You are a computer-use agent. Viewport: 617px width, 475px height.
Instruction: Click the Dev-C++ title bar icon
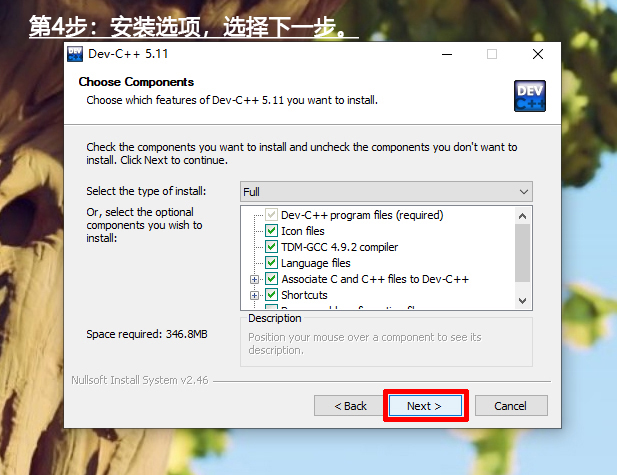click(75, 54)
